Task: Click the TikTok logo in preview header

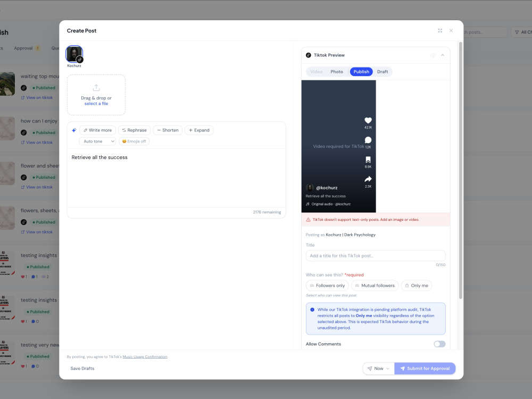Action: point(309,55)
